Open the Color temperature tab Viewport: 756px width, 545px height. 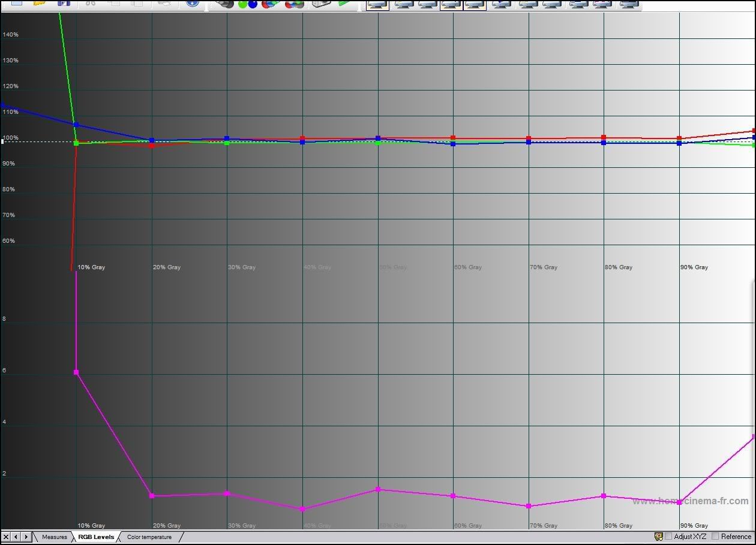pos(149,537)
